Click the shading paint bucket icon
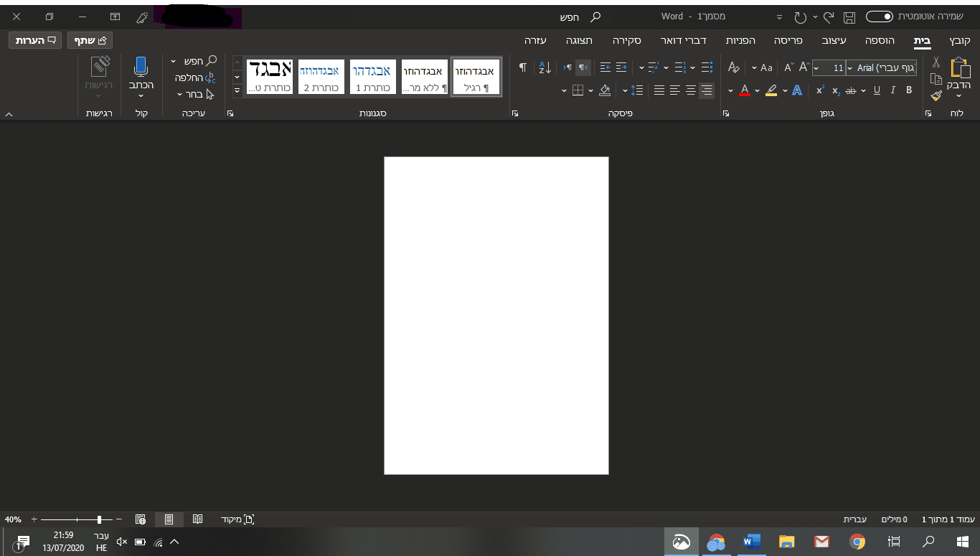 coord(604,90)
